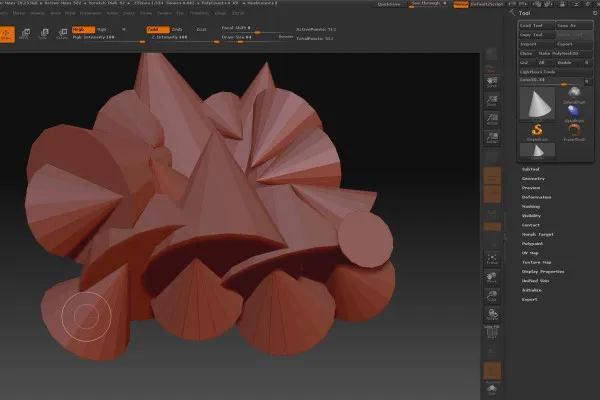Click the Scale view icon in right shelf
600x400 pixels.
(492, 296)
